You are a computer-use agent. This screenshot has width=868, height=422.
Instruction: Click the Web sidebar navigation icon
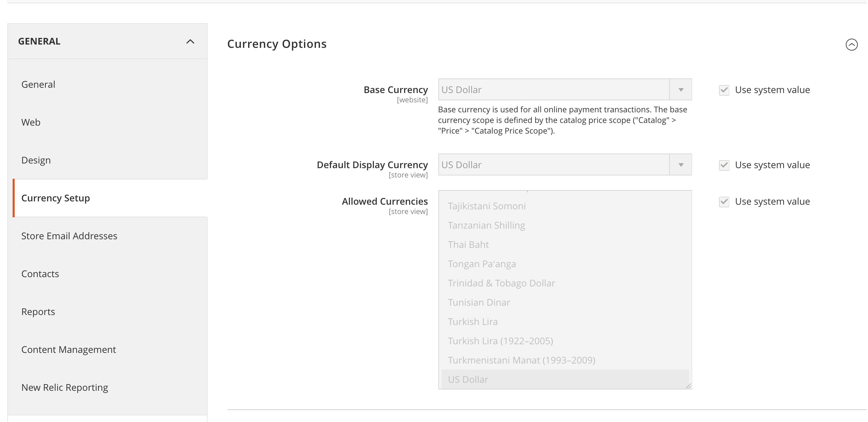pyautogui.click(x=31, y=122)
